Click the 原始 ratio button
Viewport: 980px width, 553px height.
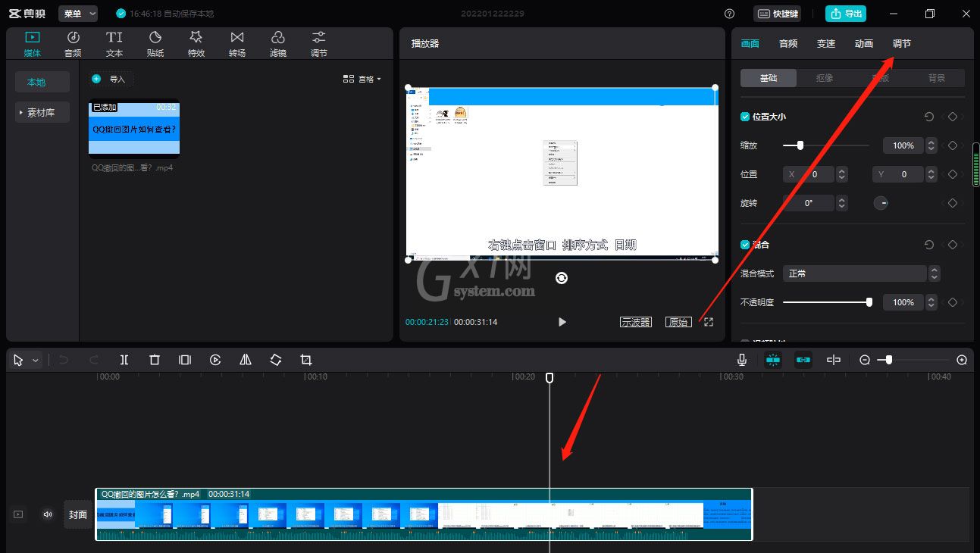pos(678,322)
